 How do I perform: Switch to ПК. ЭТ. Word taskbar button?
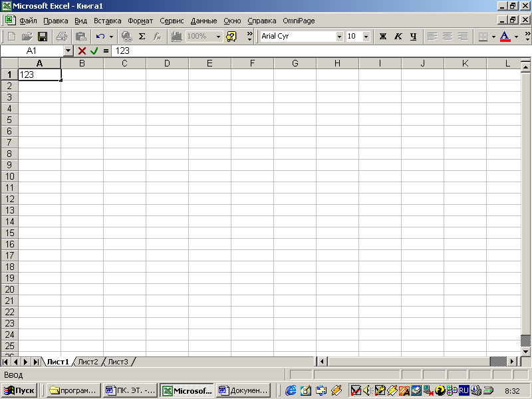click(130, 390)
